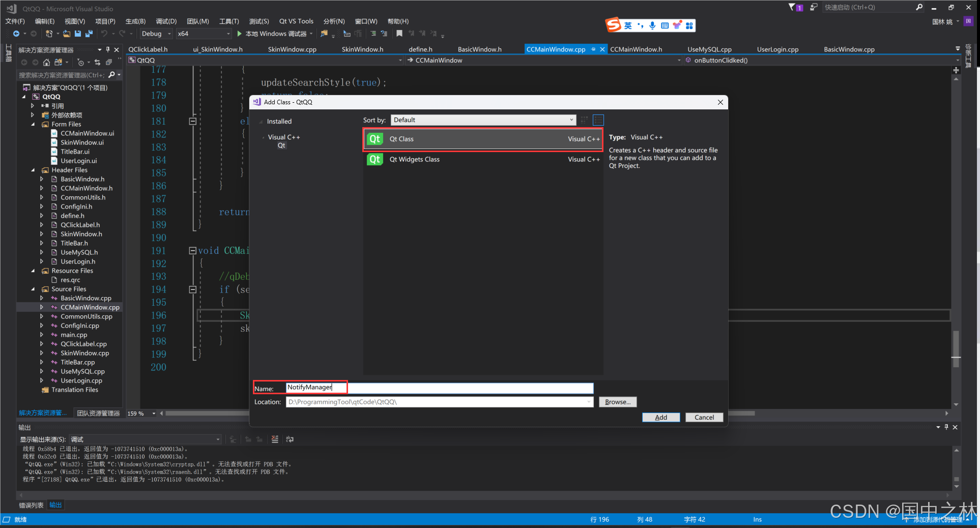Screen dimensions: 980x528
Task: Click the Name input field
Action: [439, 388]
